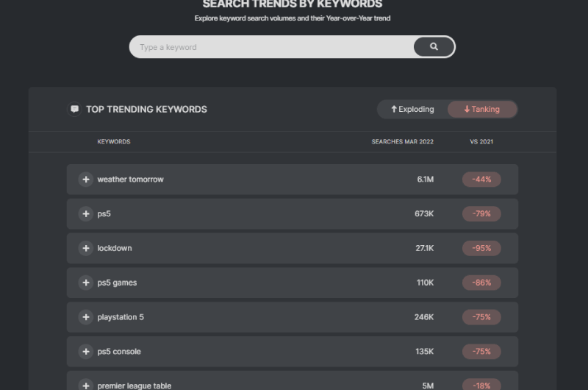Click the plus icon next to premier league table
The height and width of the screenshot is (390, 588).
[86, 385]
